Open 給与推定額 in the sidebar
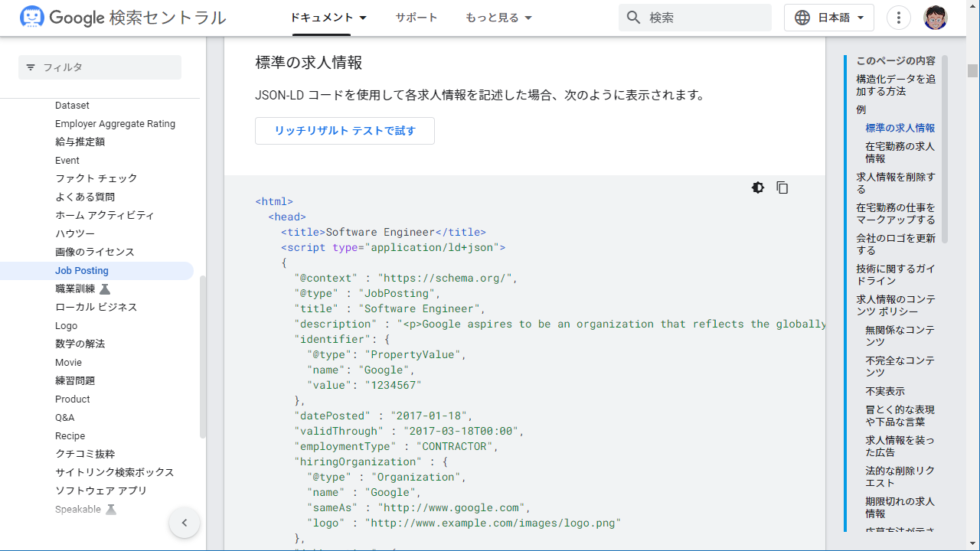This screenshot has width=980, height=551. click(x=80, y=142)
